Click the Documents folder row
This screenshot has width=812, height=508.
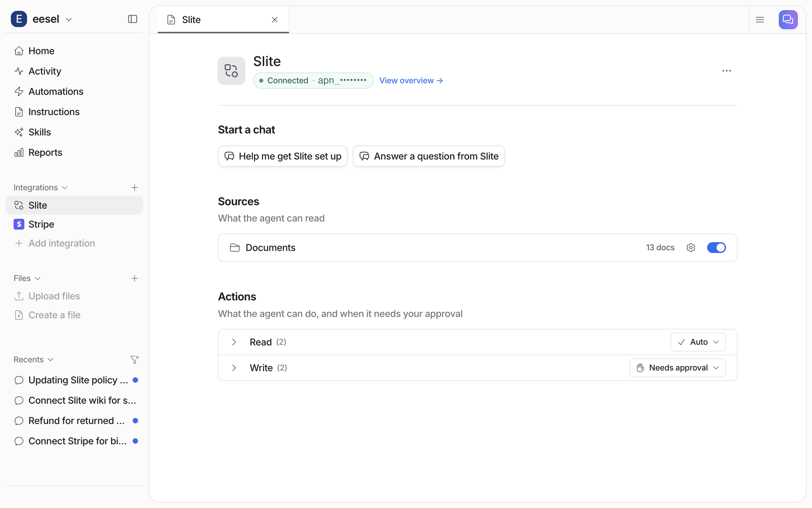(x=477, y=248)
